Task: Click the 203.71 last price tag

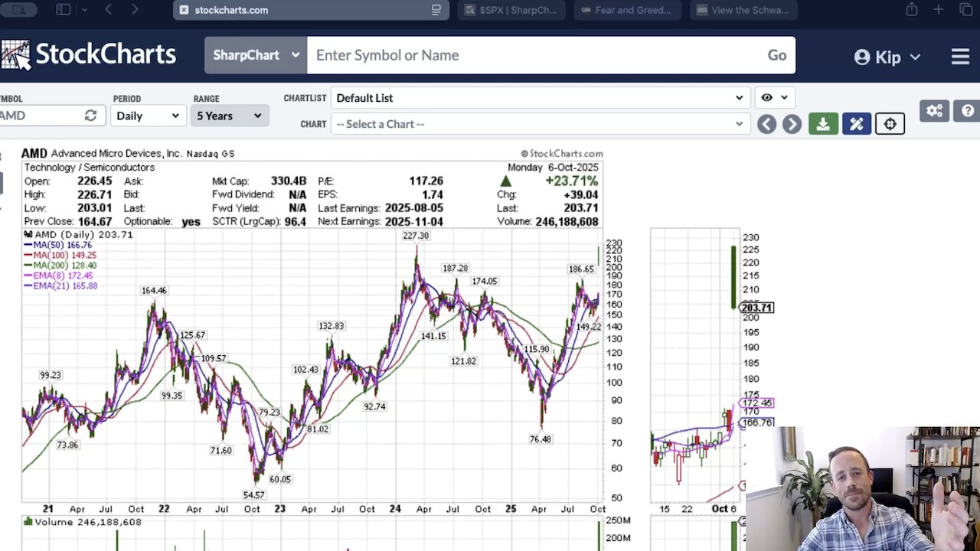Action: tap(756, 308)
